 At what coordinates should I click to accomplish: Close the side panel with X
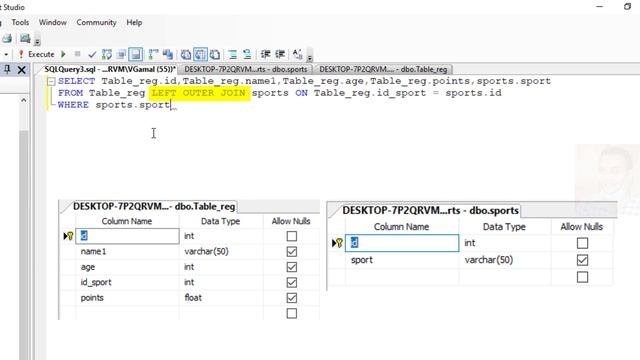pyautogui.click(x=22, y=70)
